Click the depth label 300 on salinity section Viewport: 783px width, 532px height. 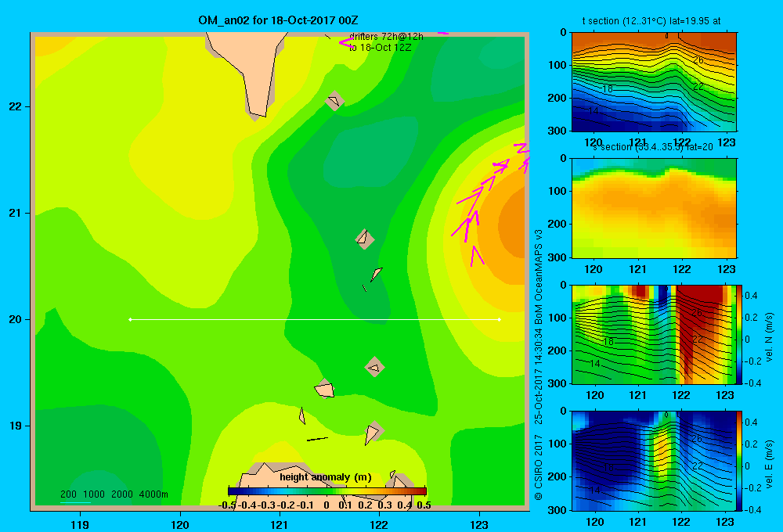tap(557, 257)
